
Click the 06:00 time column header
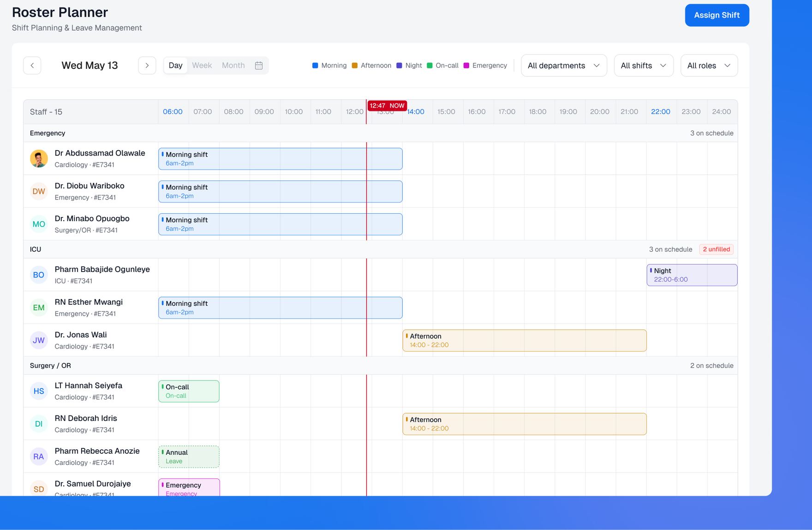(x=173, y=112)
